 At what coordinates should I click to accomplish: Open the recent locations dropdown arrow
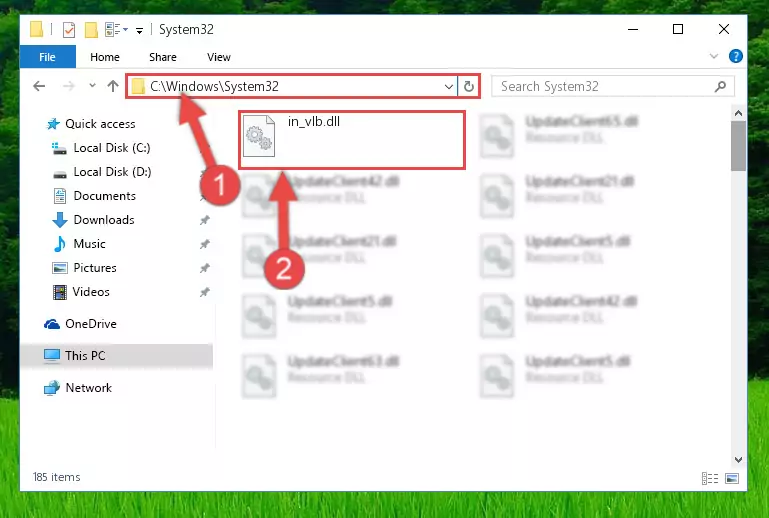tap(92, 86)
